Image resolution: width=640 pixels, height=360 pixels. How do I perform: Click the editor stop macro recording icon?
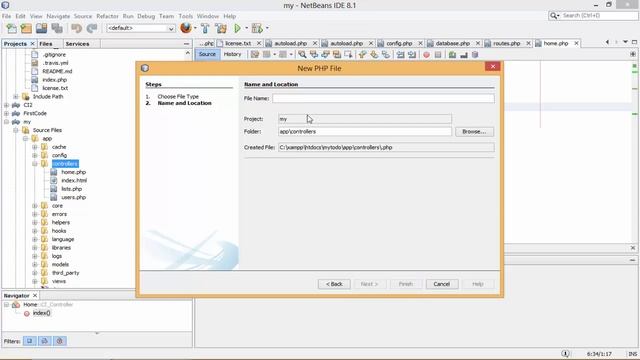[x=438, y=54]
